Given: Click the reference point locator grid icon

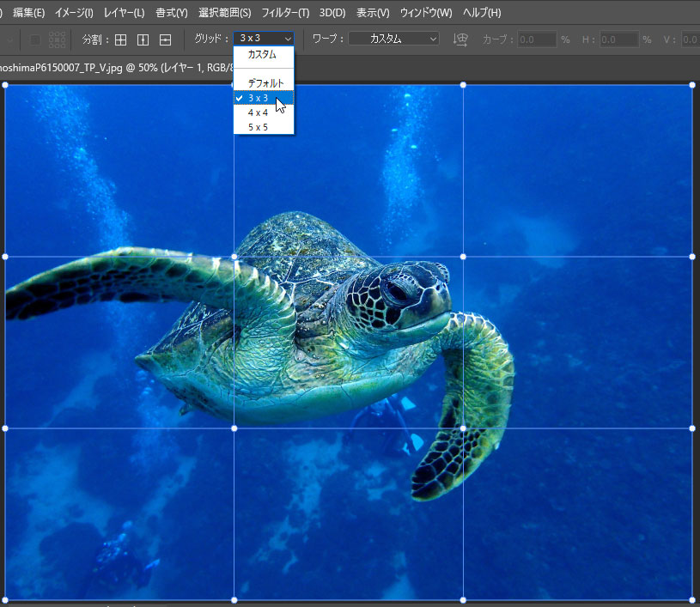Looking at the screenshot, I should click(x=58, y=39).
